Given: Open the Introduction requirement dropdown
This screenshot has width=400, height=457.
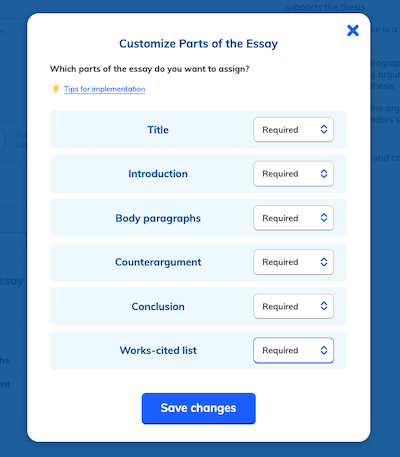Looking at the screenshot, I should point(293,174).
